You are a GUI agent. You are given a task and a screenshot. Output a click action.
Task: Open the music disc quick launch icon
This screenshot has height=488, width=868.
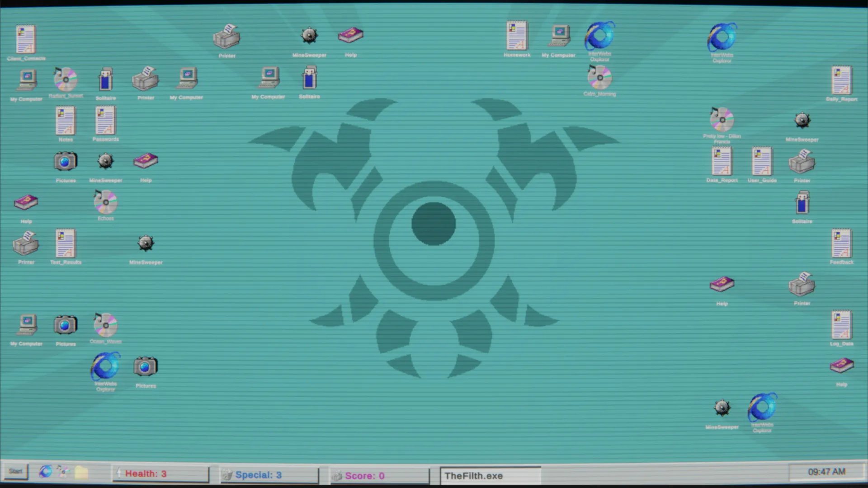[63, 472]
